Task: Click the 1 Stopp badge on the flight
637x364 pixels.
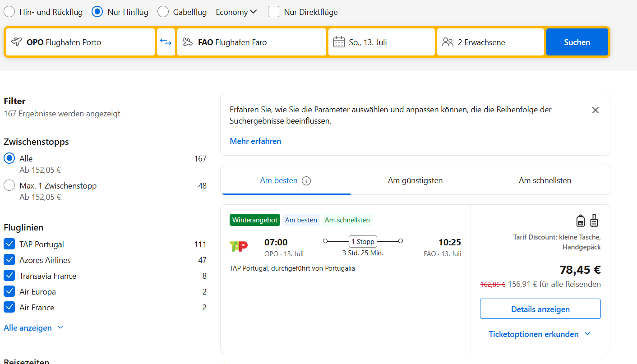Action: tap(363, 242)
